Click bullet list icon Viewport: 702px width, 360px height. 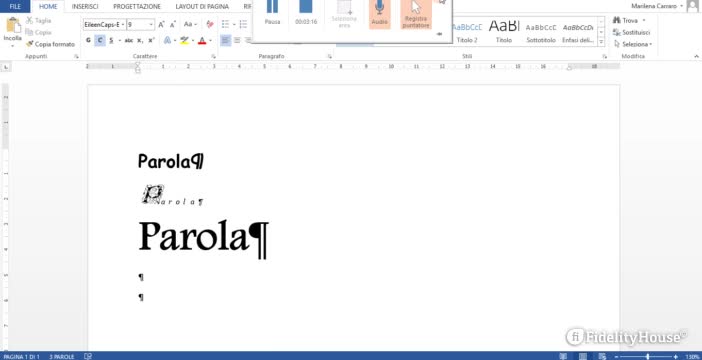225,24
